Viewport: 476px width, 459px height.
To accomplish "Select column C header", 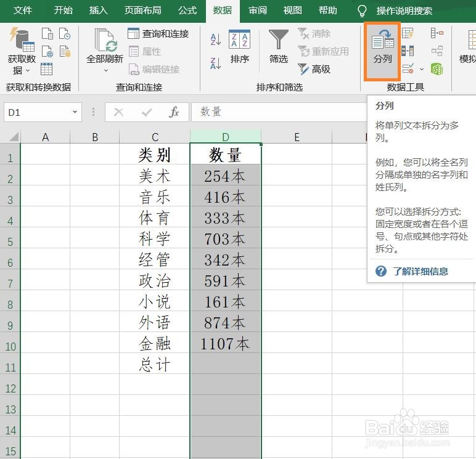I will 155,137.
